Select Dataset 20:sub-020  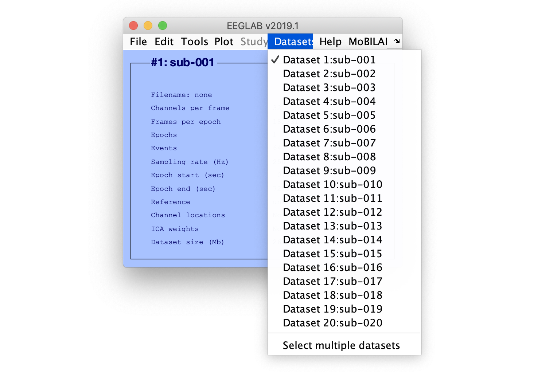click(332, 323)
